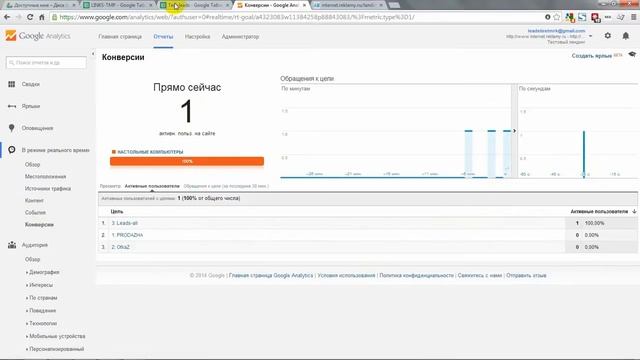Open the notifications bell icon

click(x=626, y=36)
